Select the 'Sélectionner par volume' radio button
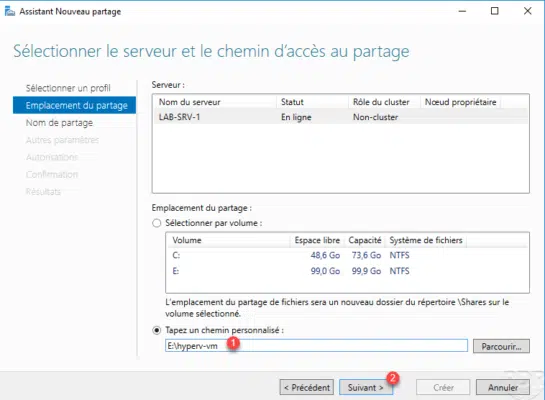 coord(157,223)
